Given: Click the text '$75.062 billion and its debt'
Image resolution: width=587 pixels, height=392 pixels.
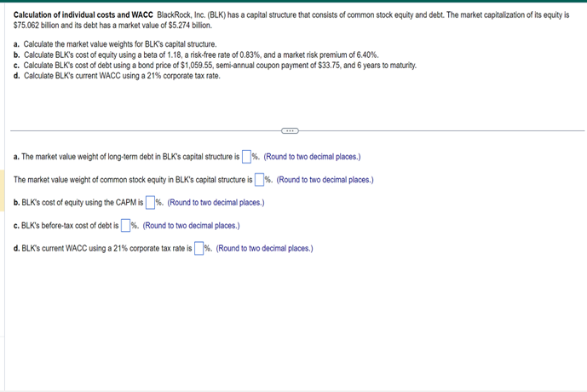Looking at the screenshot, I should coord(55,26).
